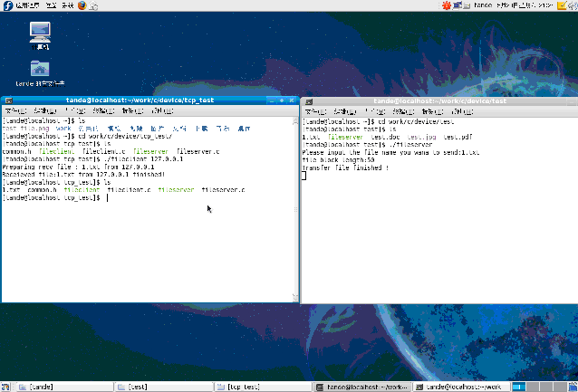This screenshot has height=392, width=578.
Task: Click 'Please input the file name' prompt line
Action: tap(390, 152)
